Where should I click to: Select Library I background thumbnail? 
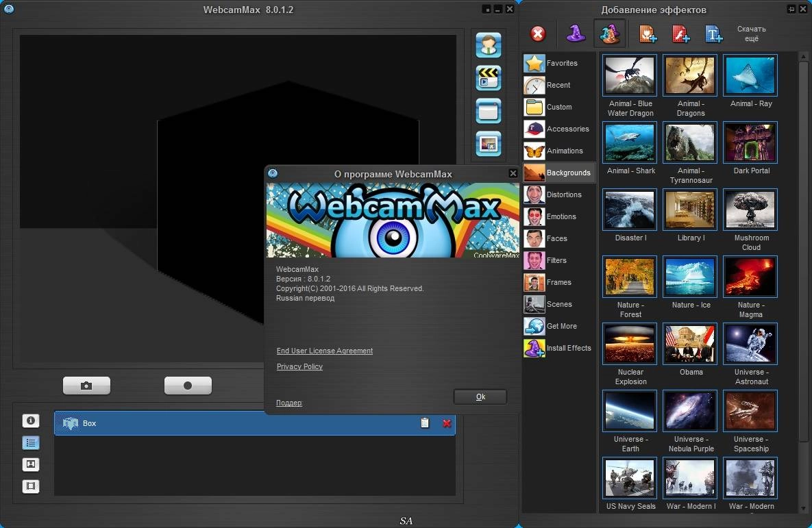pyautogui.click(x=690, y=210)
